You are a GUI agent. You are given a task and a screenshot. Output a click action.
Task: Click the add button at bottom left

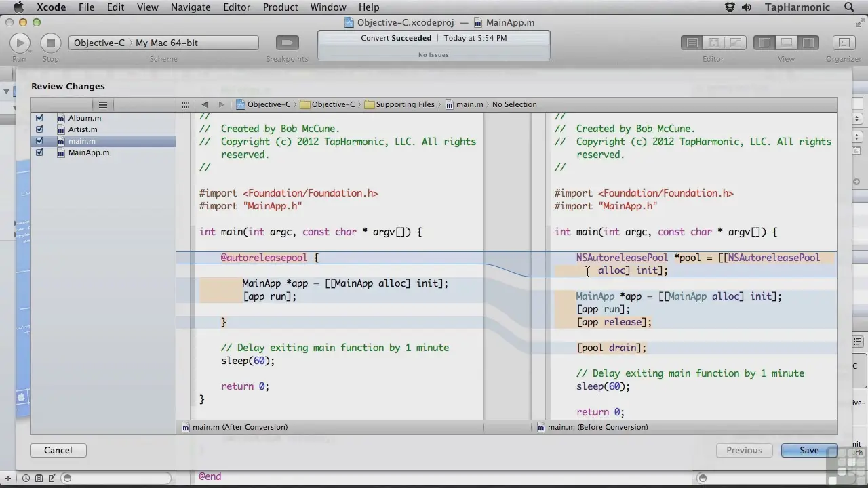pos(8,479)
